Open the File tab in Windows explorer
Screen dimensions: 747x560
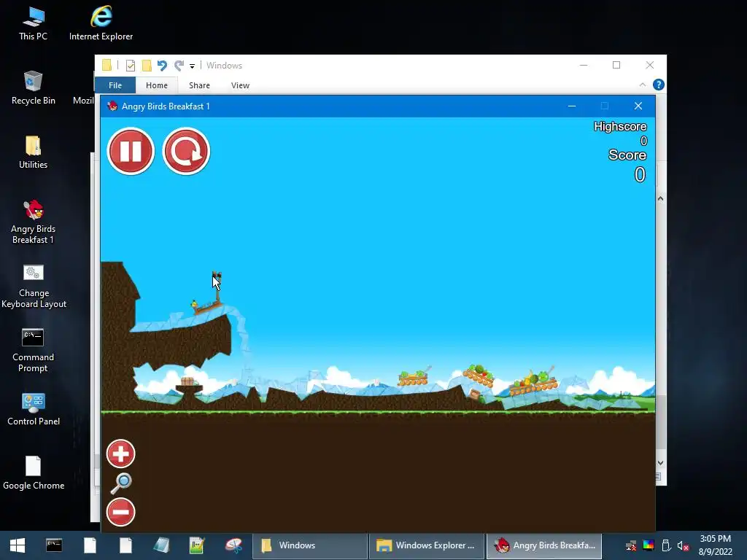(x=115, y=85)
